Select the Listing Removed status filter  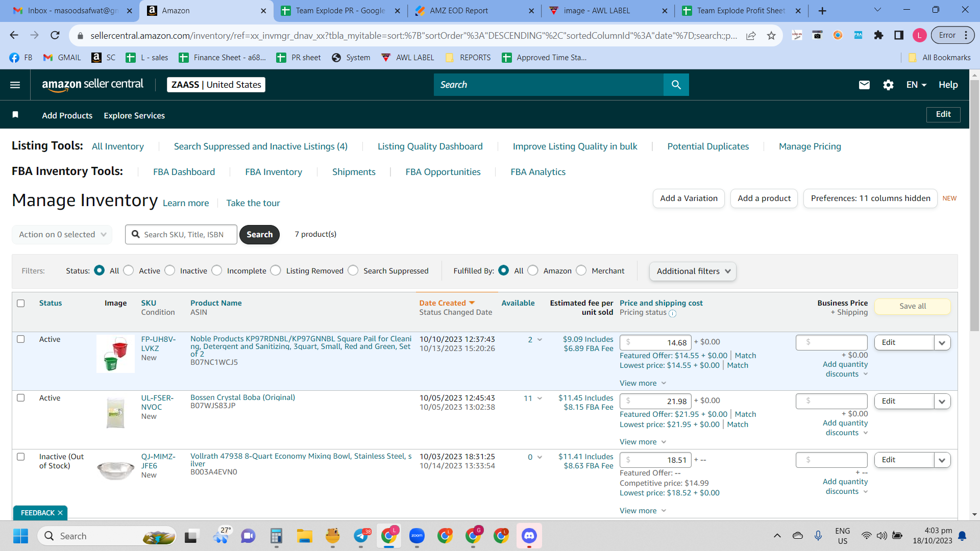point(276,270)
